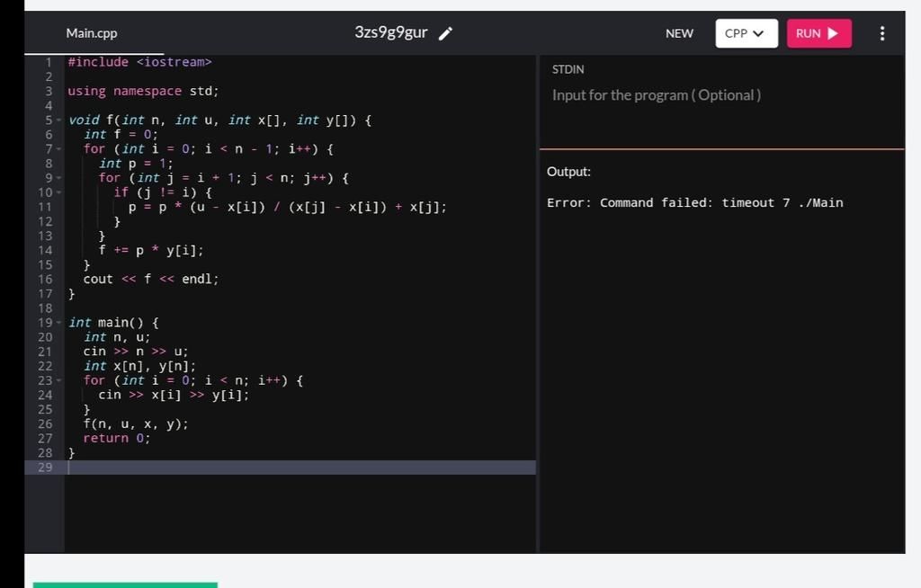Collapse the input loop fold on line 23

[57, 379]
